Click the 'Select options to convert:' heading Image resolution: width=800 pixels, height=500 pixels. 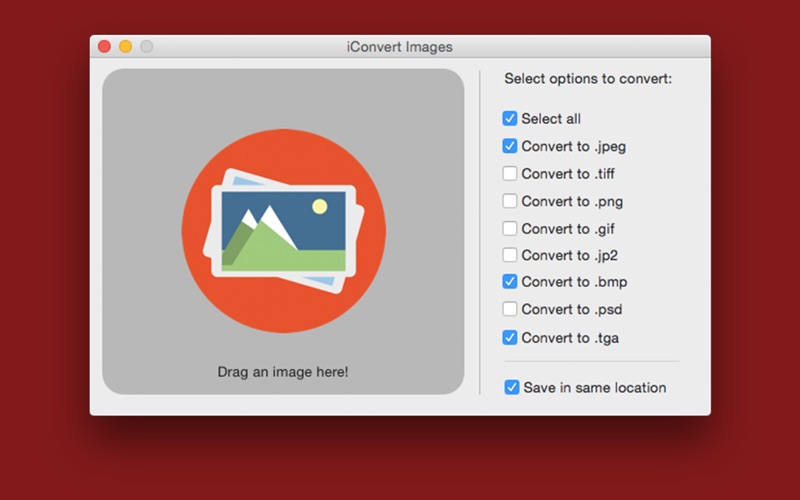point(588,79)
